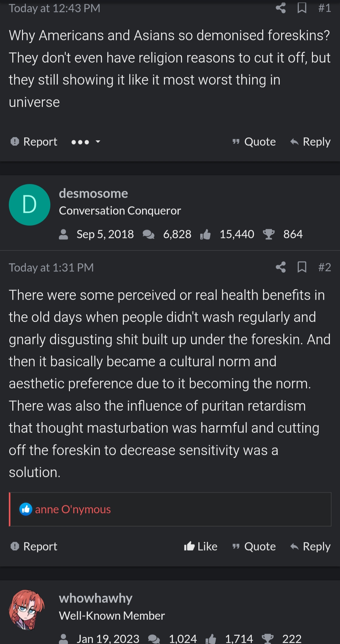Open desmosome username profile link
Image resolution: width=340 pixels, height=644 pixels.
tap(93, 193)
